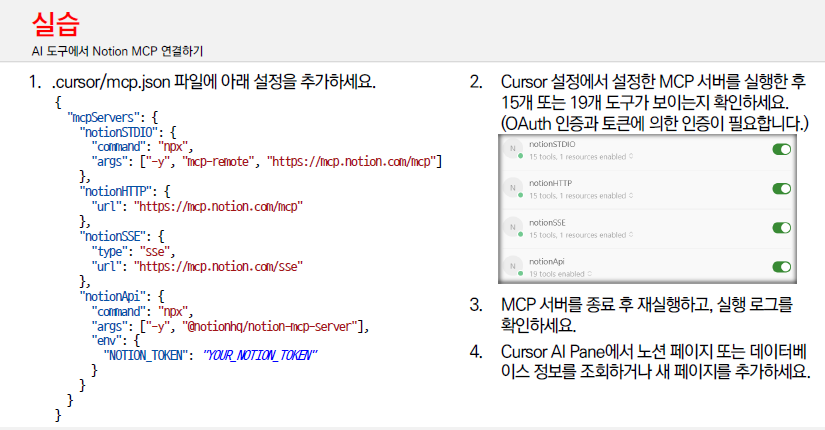Click the "notionSTDIO" key in the JSON code
This screenshot has width=825, height=430.
[x=118, y=132]
